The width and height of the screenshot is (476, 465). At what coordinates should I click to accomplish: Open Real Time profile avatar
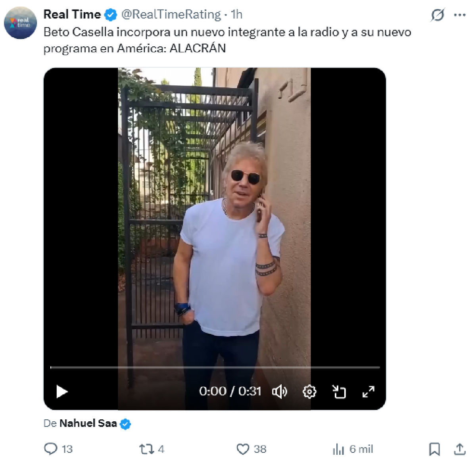[20, 23]
